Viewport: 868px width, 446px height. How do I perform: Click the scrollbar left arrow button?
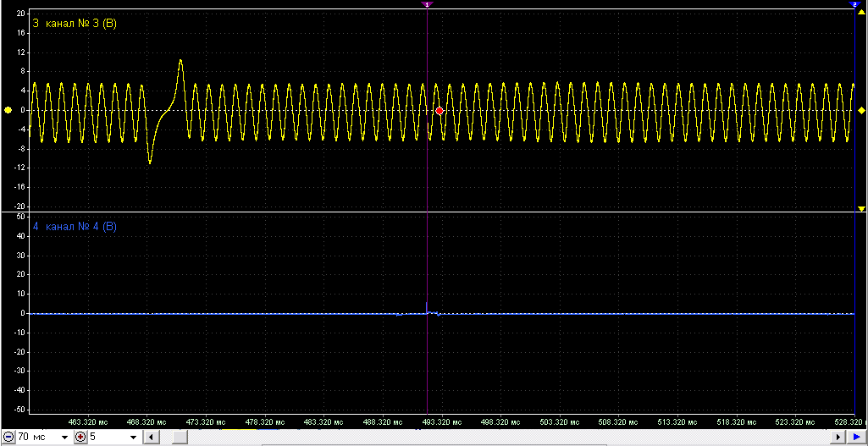(x=150, y=438)
